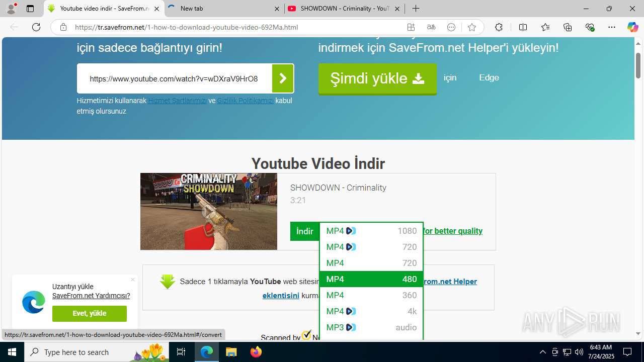Focus the YouTube URL input field
The width and height of the screenshot is (644, 362).
175,78
